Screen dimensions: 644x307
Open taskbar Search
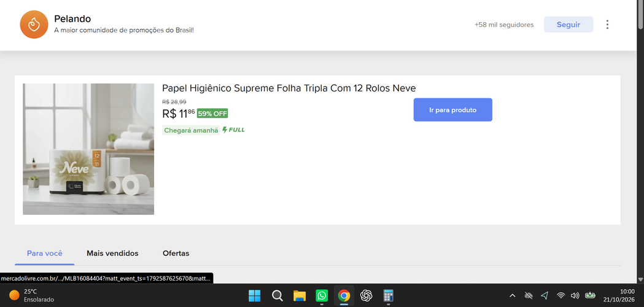point(277,295)
